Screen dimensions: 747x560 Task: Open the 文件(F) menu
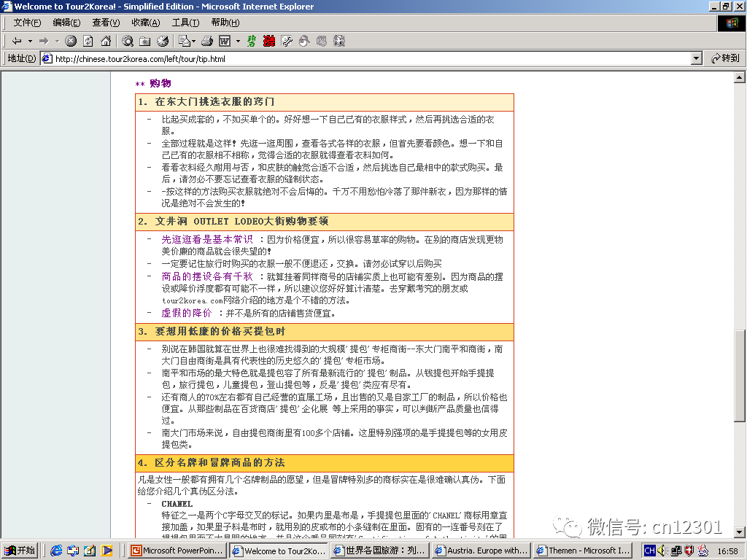coord(27,23)
